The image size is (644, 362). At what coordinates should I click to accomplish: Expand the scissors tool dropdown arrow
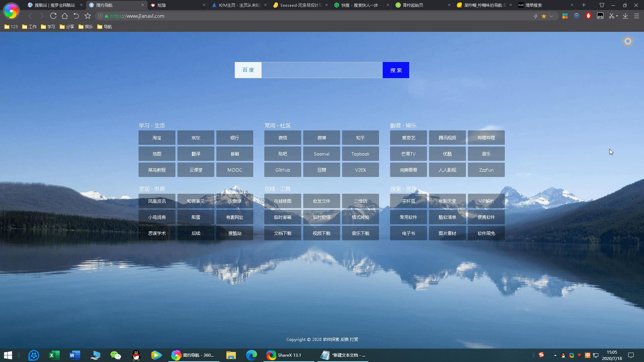[x=617, y=16]
